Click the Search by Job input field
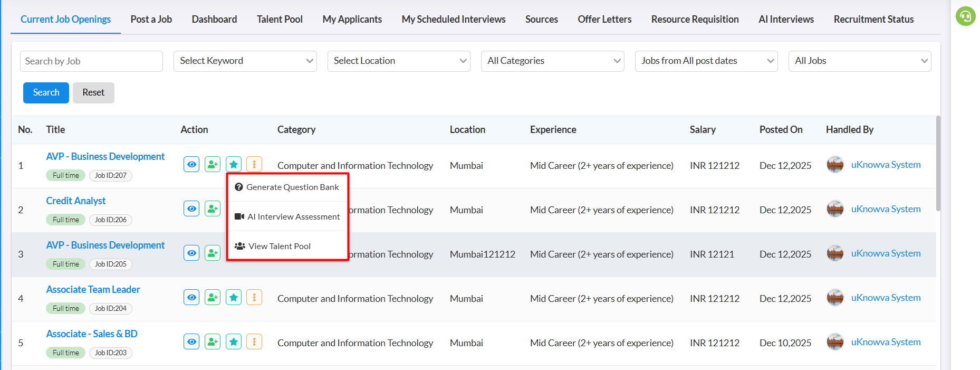980x370 pixels. (91, 61)
